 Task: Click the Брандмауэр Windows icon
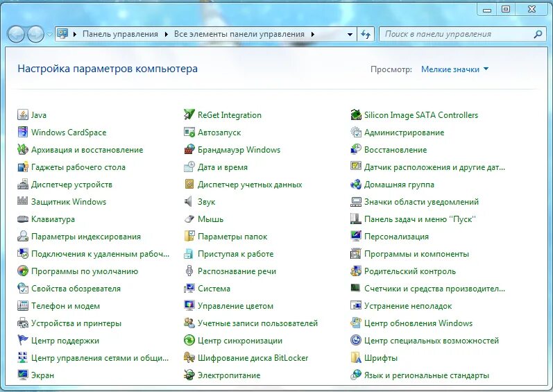(x=189, y=149)
